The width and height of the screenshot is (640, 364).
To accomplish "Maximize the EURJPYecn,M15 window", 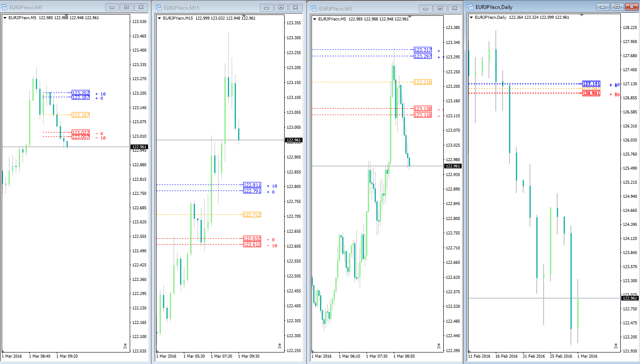I will pyautogui.click(x=281, y=8).
